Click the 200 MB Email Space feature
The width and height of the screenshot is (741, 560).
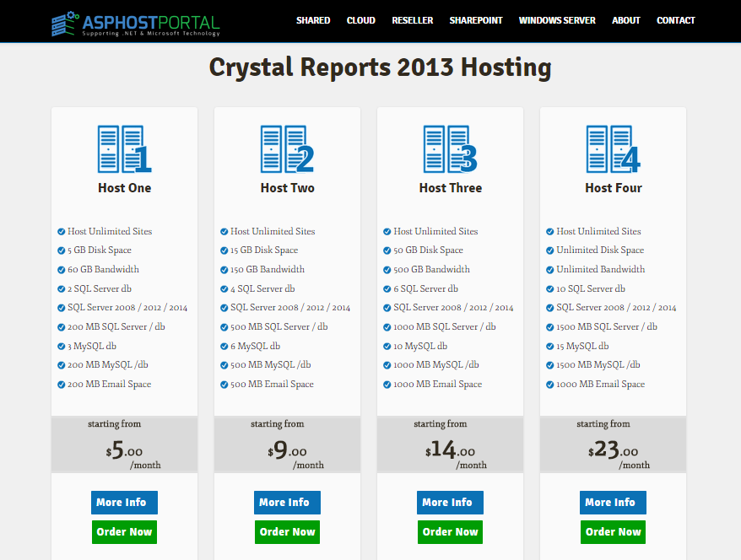(x=109, y=385)
